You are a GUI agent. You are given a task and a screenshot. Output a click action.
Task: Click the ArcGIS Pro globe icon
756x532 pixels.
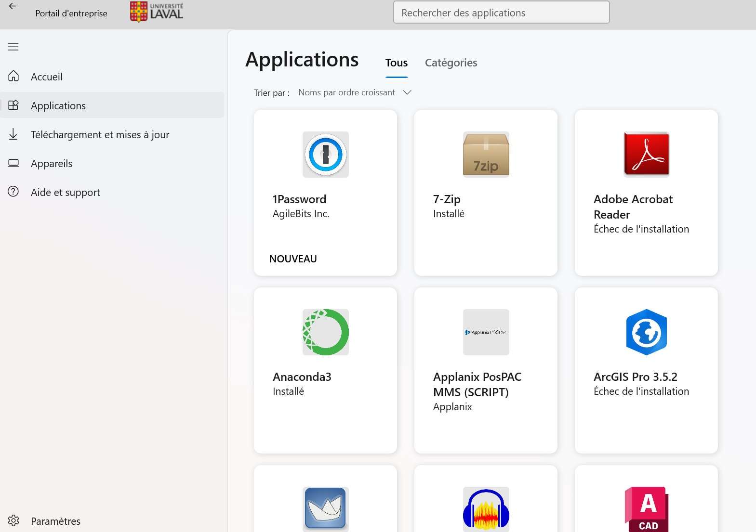point(646,332)
